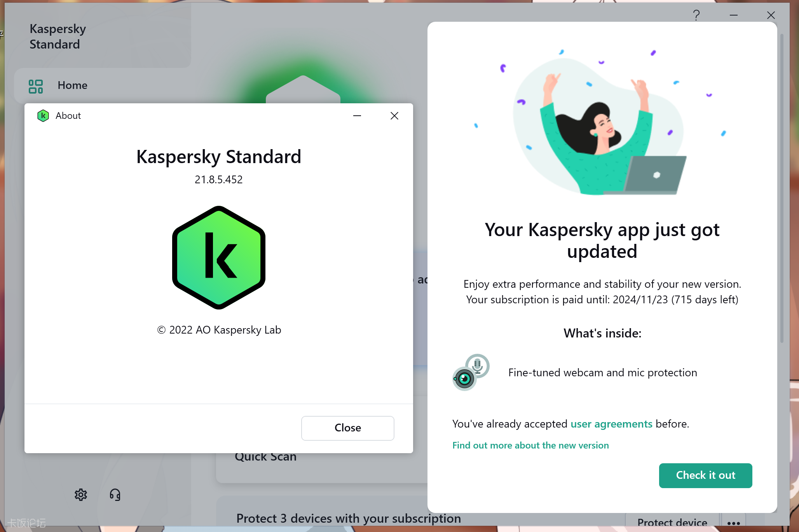Click Fine-tuned webcam and mic protection text
Image resolution: width=799 pixels, height=532 pixels.
(603, 372)
